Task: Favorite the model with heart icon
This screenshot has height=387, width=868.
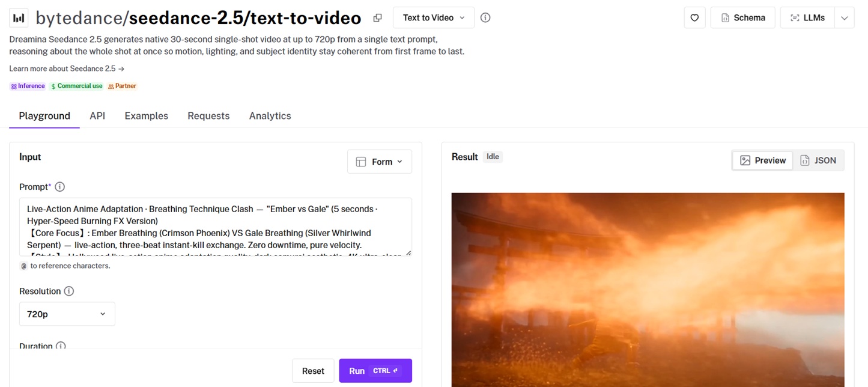Action: (x=694, y=18)
